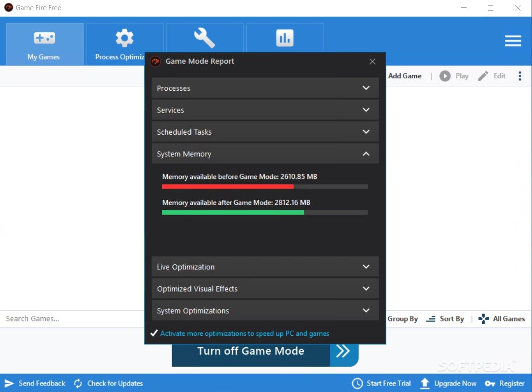Maximize the Game Fire Free window
Screen dimensions: 532x392
(490, 8)
